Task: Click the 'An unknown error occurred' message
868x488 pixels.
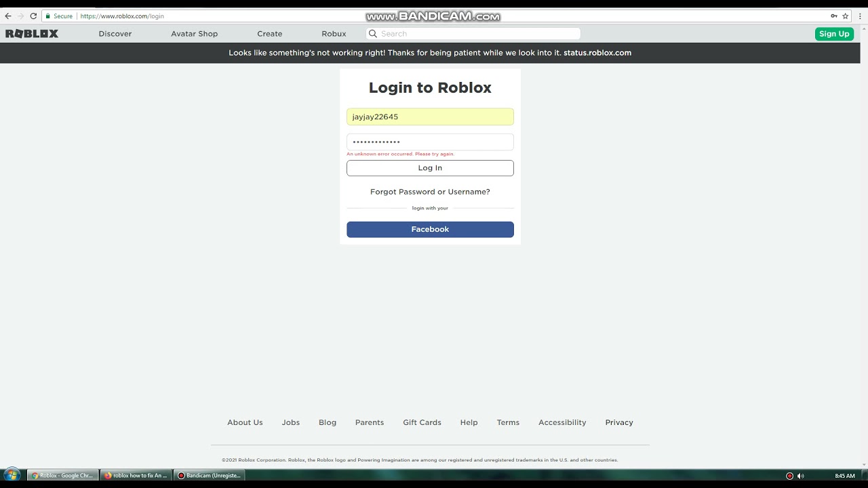Action: pos(400,154)
